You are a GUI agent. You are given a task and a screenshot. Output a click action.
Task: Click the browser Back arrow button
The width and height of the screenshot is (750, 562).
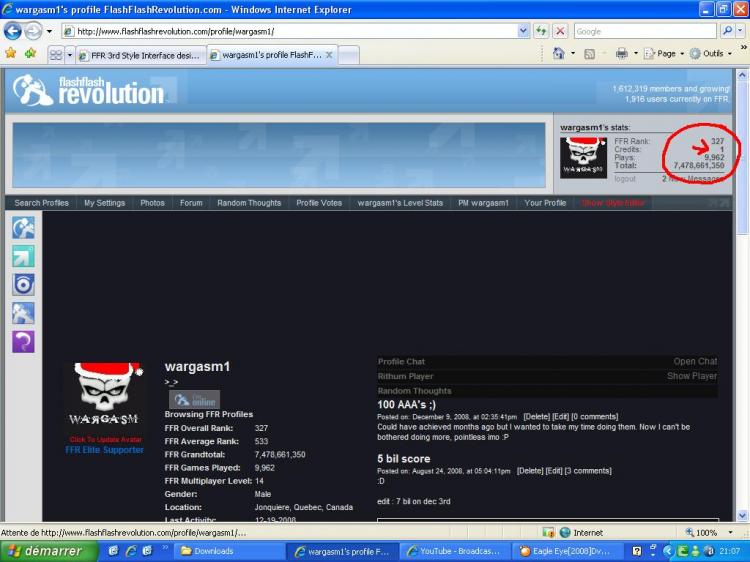click(13, 31)
